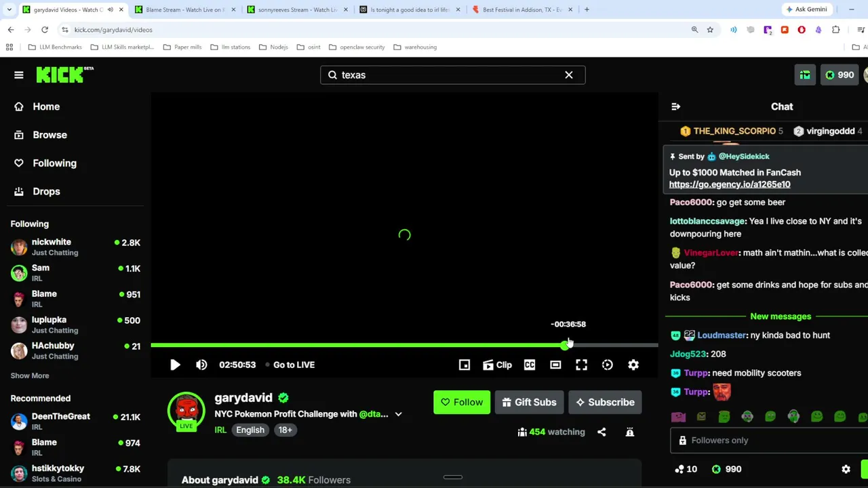Subscribe to garydavid
This screenshot has width=868, height=488.
coord(605,403)
